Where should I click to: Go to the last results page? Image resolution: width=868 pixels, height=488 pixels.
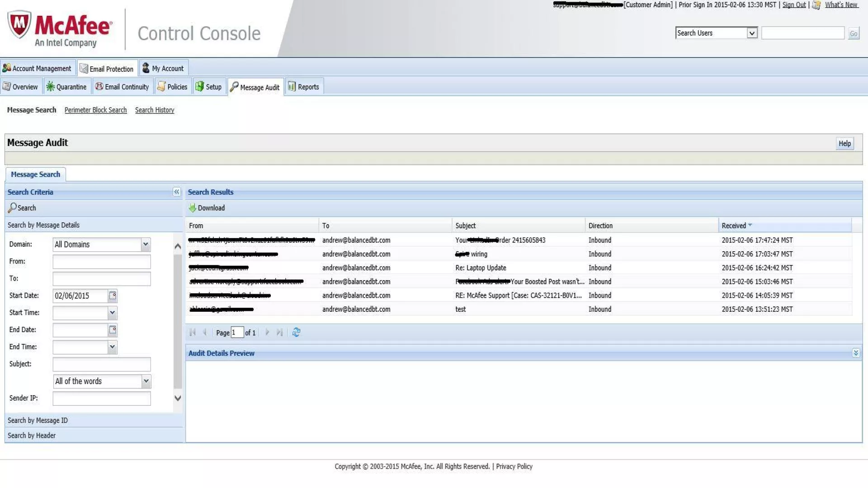(x=279, y=333)
